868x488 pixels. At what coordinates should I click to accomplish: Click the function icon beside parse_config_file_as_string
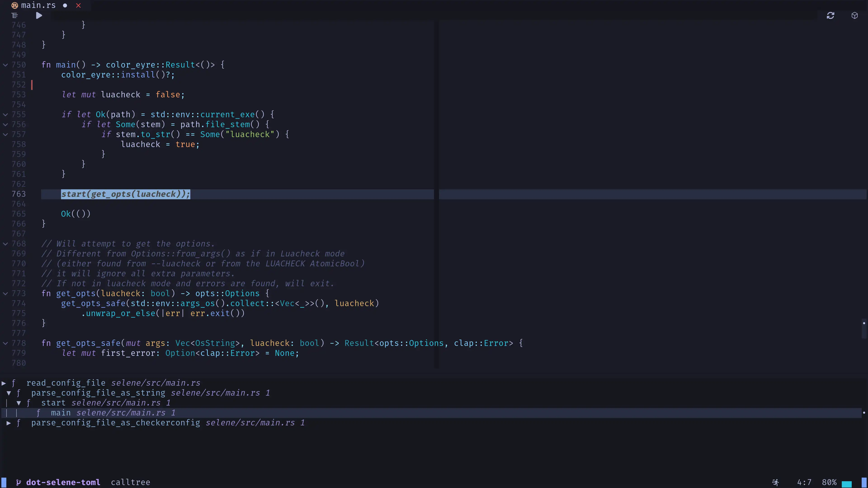19,393
